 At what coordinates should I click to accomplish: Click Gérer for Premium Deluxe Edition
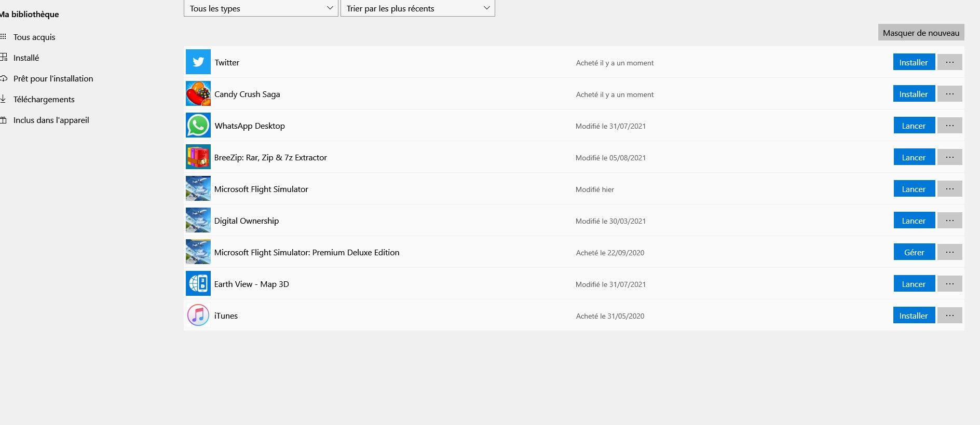pos(914,252)
